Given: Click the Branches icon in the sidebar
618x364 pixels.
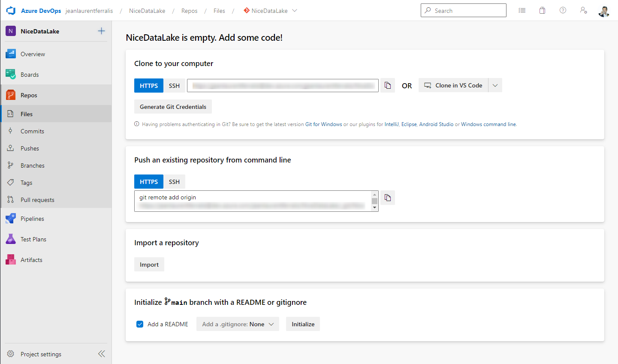Looking at the screenshot, I should pos(11,165).
